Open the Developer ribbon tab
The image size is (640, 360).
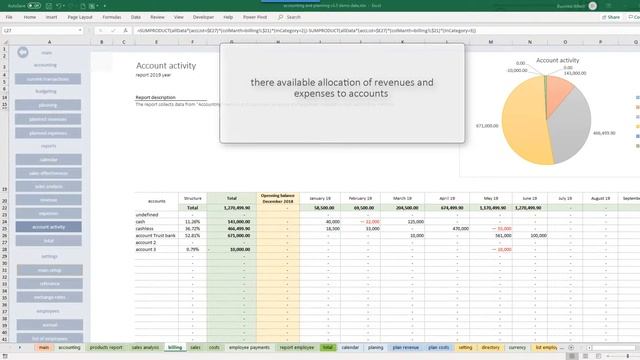click(x=203, y=17)
